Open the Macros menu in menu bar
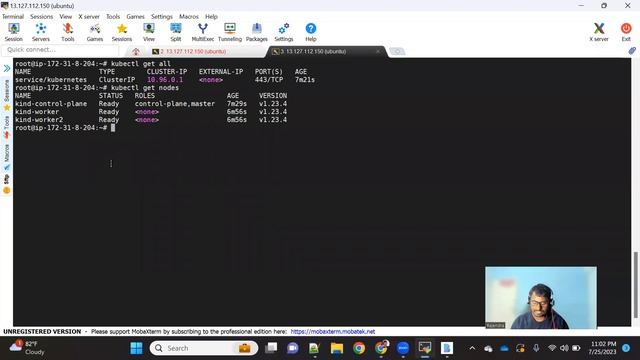 click(x=189, y=16)
